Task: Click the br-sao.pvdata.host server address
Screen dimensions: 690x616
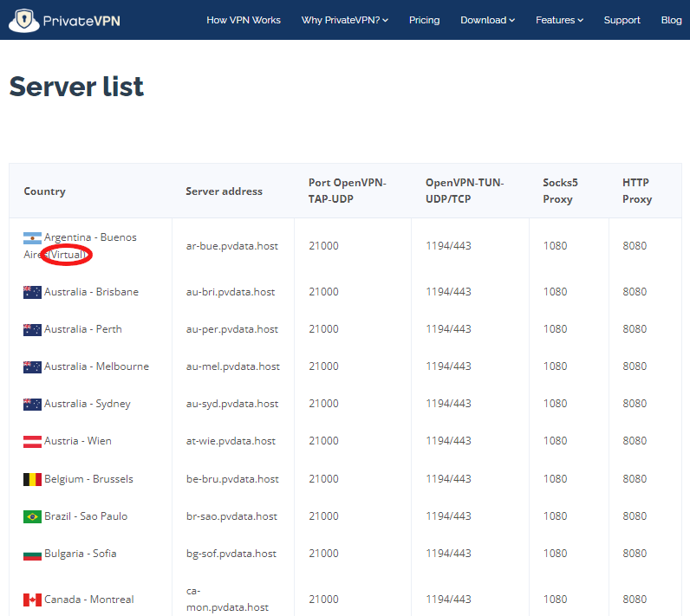Action: pyautogui.click(x=231, y=516)
